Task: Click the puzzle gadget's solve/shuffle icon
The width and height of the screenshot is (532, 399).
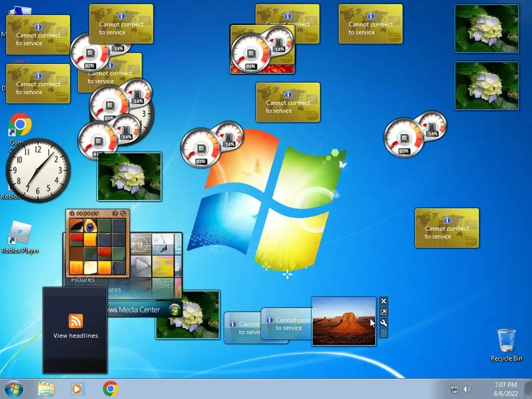Action: (x=123, y=214)
